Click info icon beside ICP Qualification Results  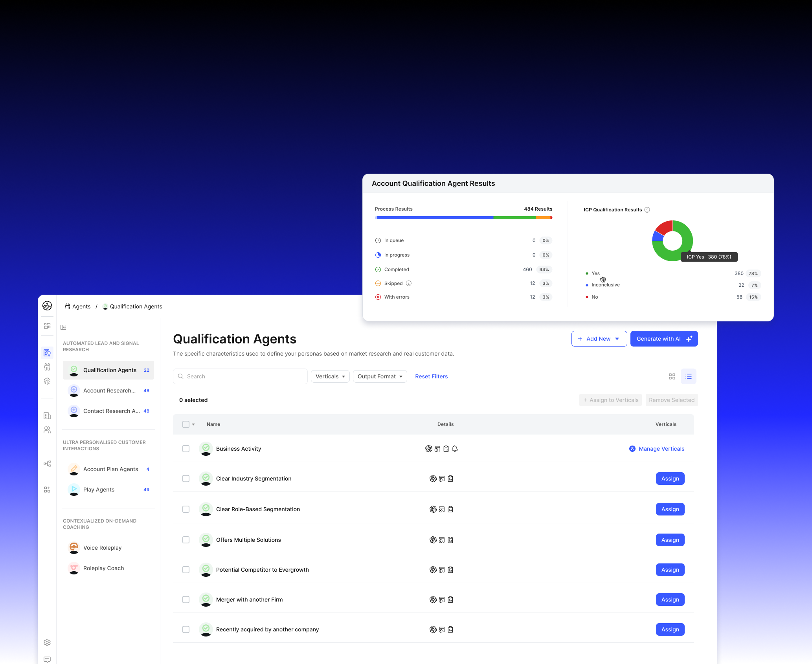(x=647, y=210)
